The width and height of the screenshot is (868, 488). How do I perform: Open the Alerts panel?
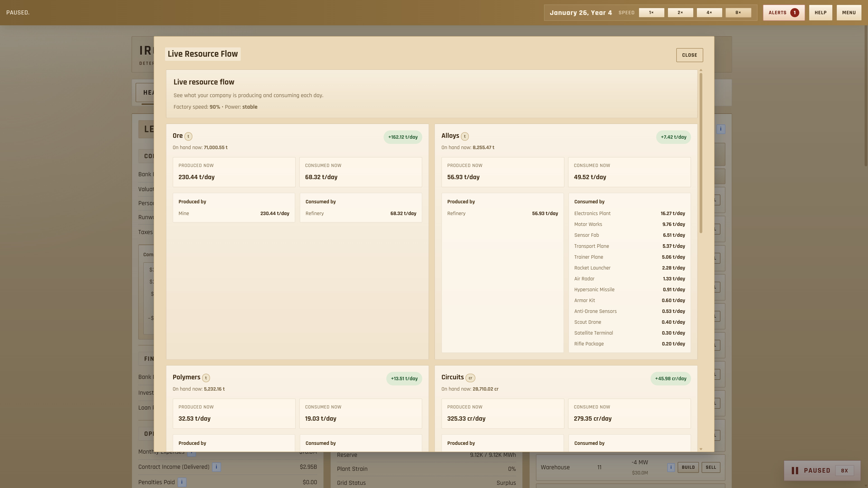coord(784,13)
